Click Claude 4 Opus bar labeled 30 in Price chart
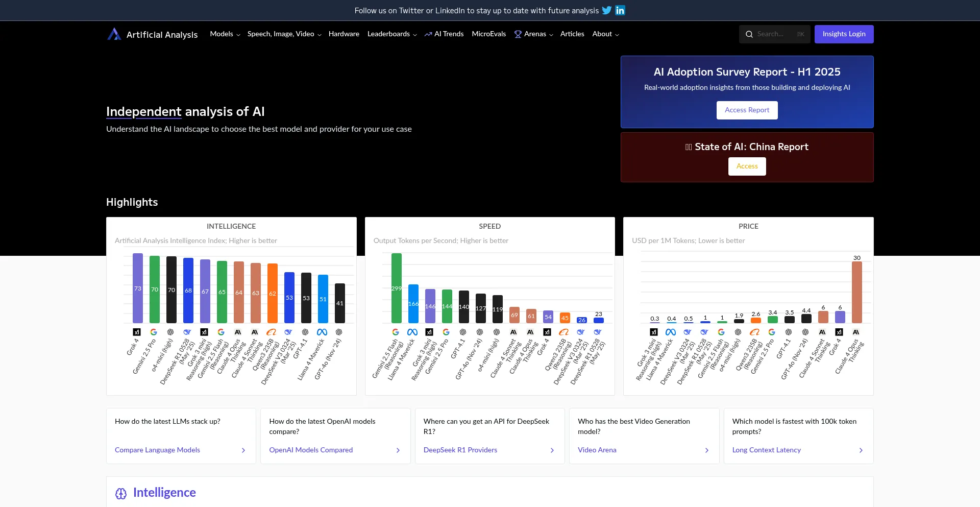Image resolution: width=980 pixels, height=507 pixels. click(x=857, y=292)
